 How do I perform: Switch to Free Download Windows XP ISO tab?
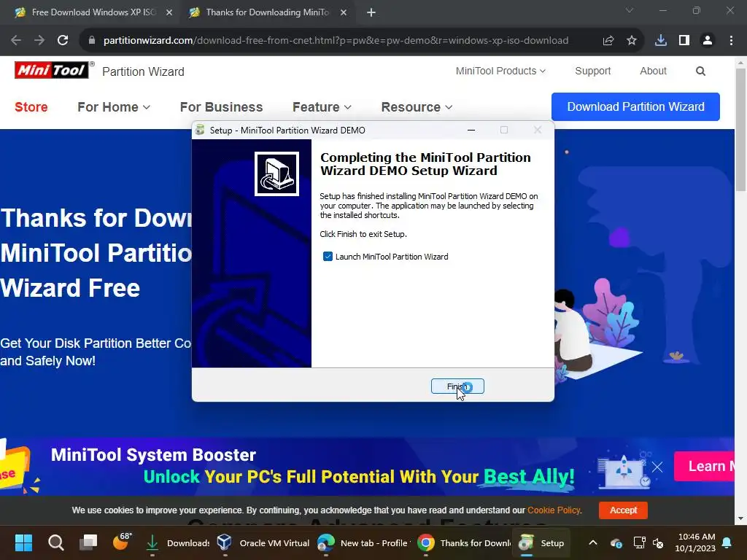coord(93,12)
